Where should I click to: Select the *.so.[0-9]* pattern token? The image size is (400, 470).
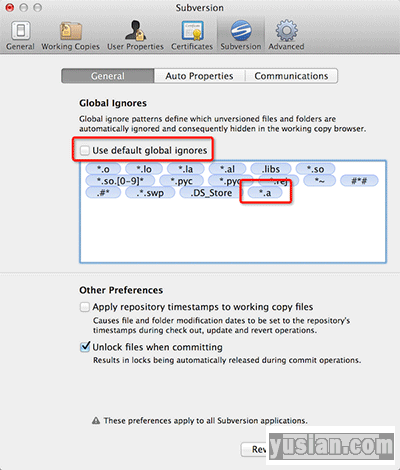pyautogui.click(x=120, y=181)
